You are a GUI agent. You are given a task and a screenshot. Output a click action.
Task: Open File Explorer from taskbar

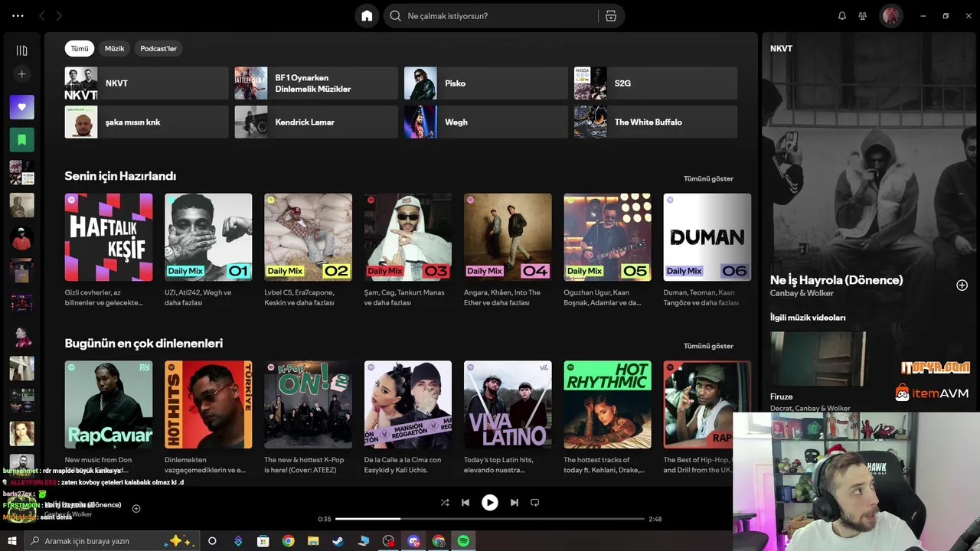click(312, 541)
